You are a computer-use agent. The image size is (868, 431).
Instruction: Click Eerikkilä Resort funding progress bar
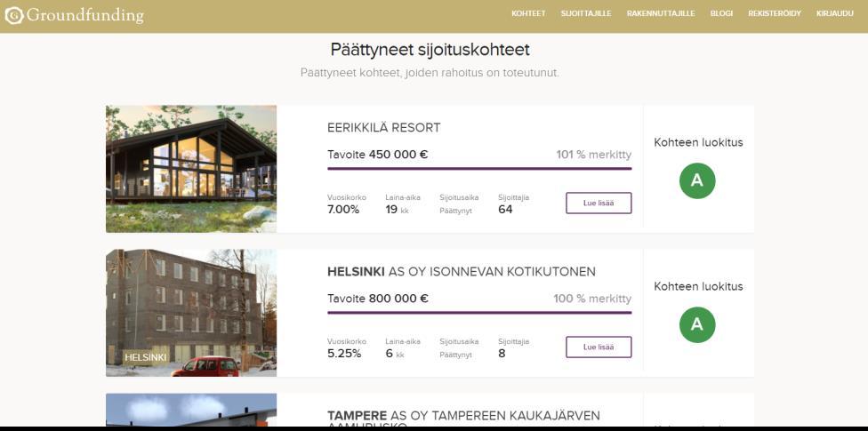tap(479, 169)
